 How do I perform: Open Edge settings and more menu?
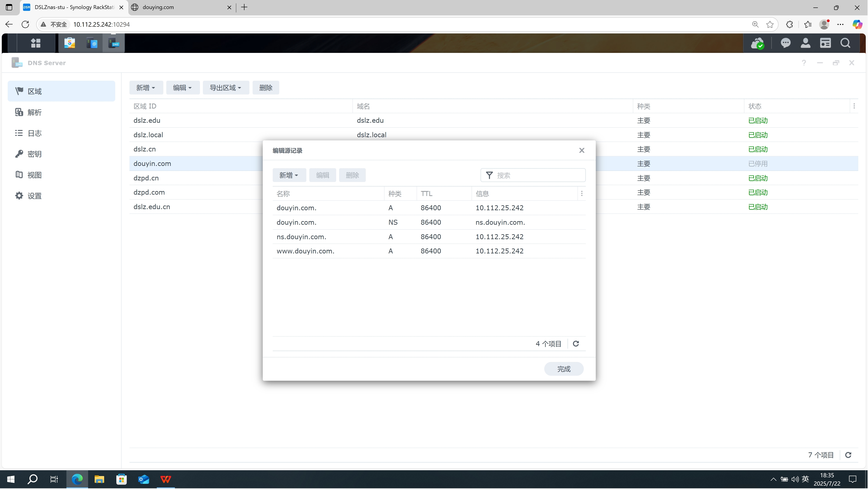[840, 24]
